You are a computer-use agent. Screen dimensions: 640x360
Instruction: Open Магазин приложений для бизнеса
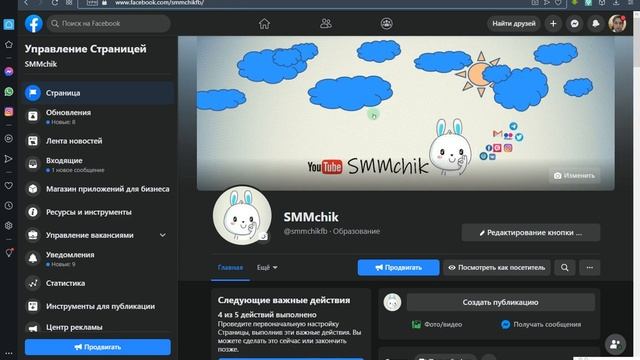point(99,189)
